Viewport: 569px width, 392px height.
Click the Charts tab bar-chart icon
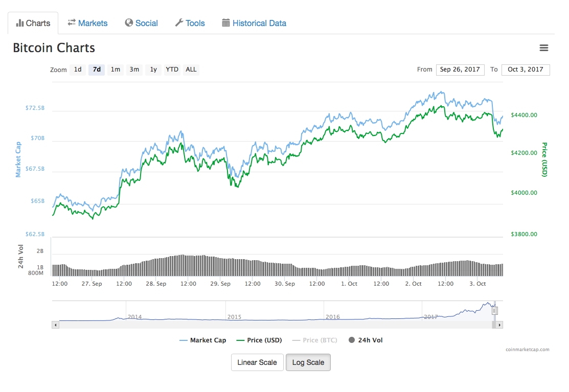(x=20, y=23)
